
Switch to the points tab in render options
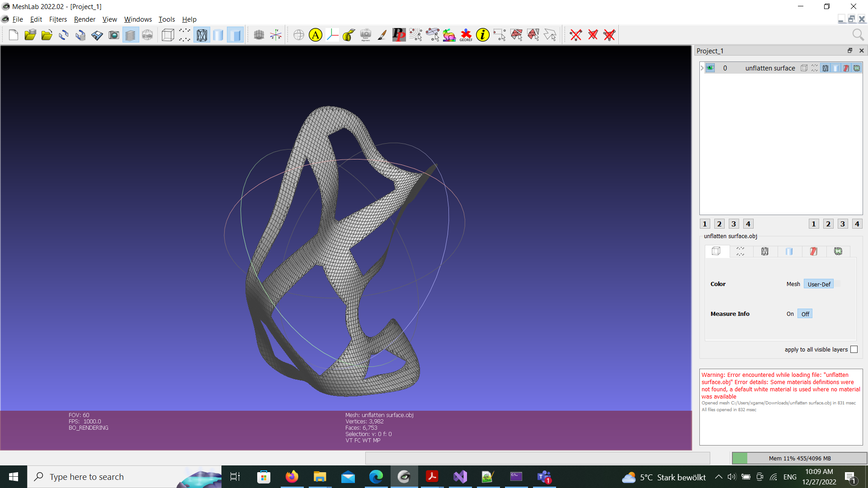(740, 251)
